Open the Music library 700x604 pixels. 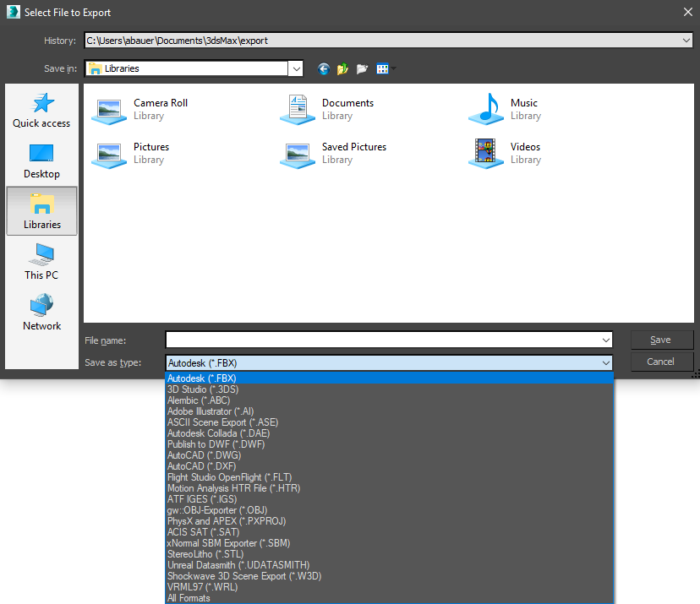tap(505, 109)
